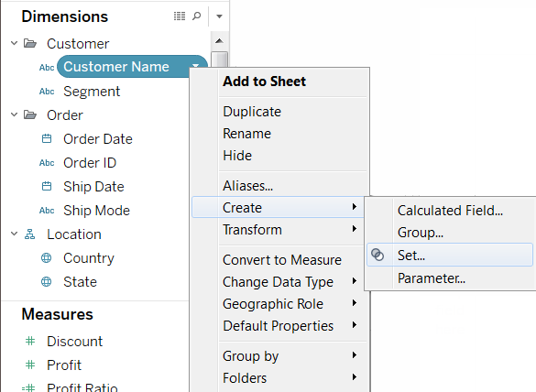Click the Order Date calendar icon
Viewport: 536px width, 392px height.
(x=47, y=138)
